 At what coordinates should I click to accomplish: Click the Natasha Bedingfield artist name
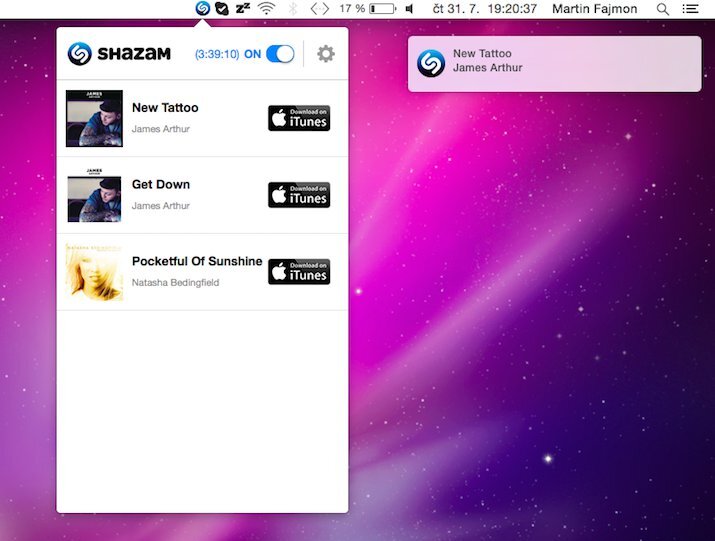tap(176, 283)
